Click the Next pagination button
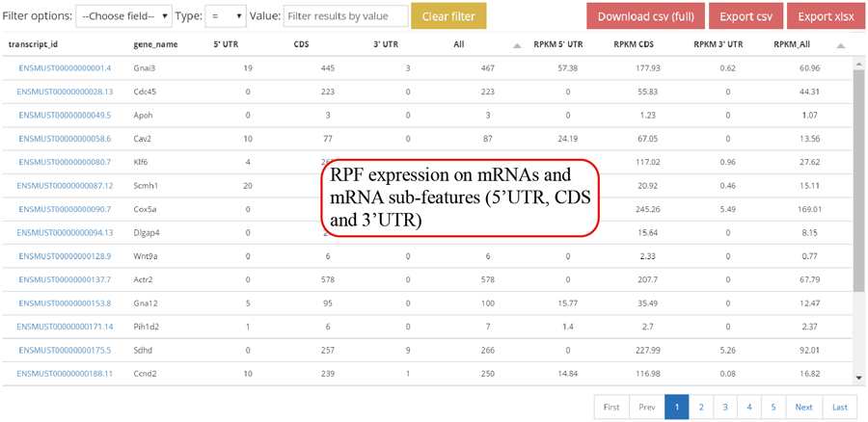The width and height of the screenshot is (868, 422). pos(803,407)
